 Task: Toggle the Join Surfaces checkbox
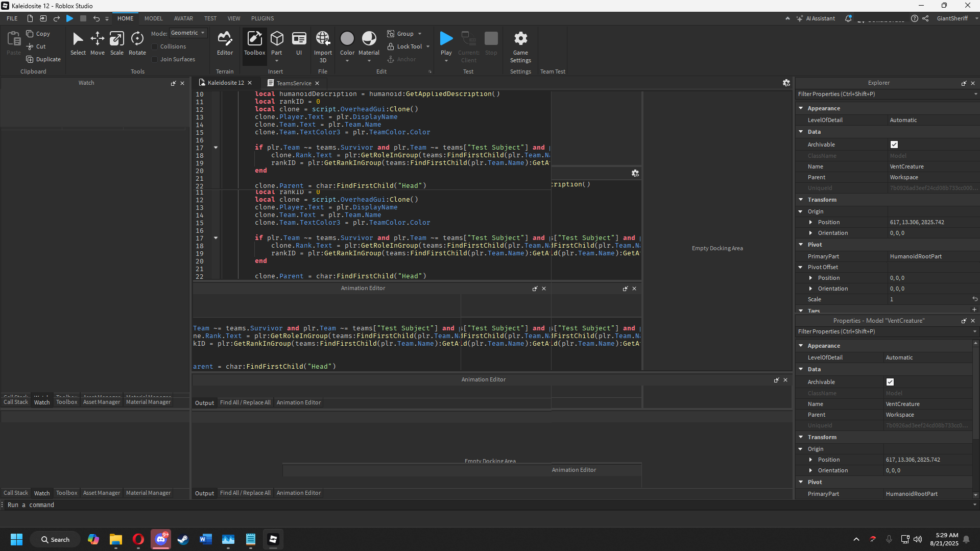coord(155,59)
